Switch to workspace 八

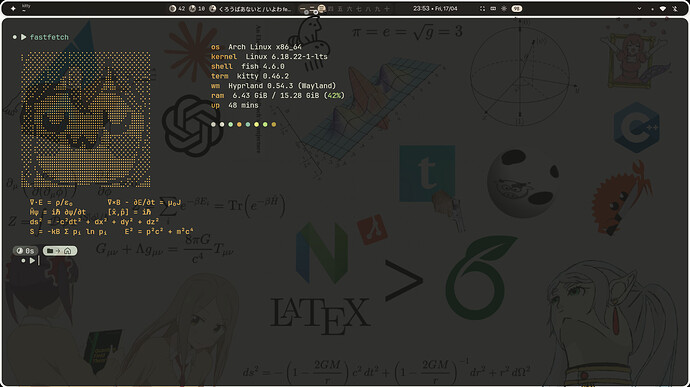click(368, 9)
